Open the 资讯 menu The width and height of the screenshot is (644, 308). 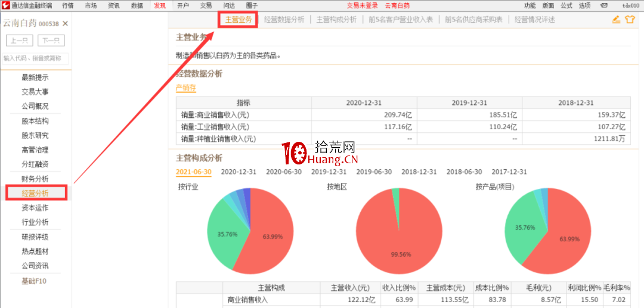point(114,6)
